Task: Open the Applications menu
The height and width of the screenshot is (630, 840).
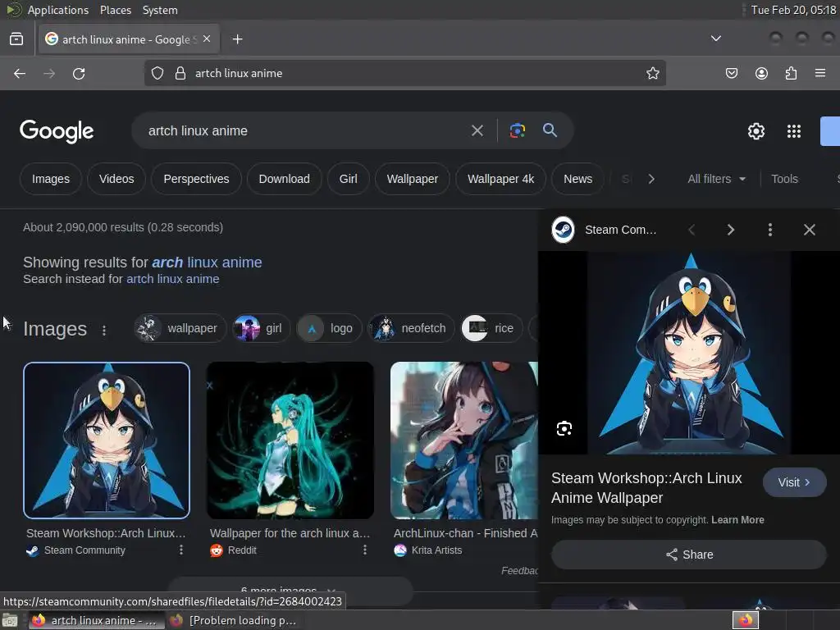Action: pos(58,10)
